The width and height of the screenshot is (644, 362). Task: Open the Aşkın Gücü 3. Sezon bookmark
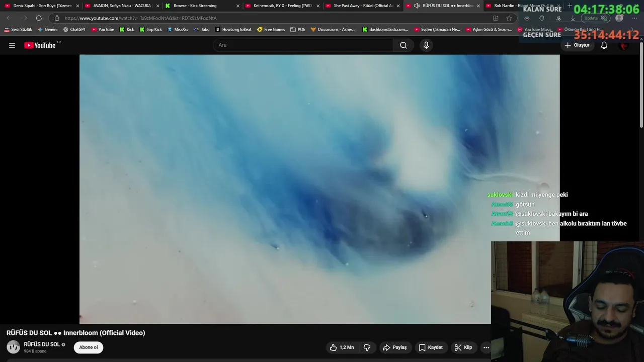[489, 30]
